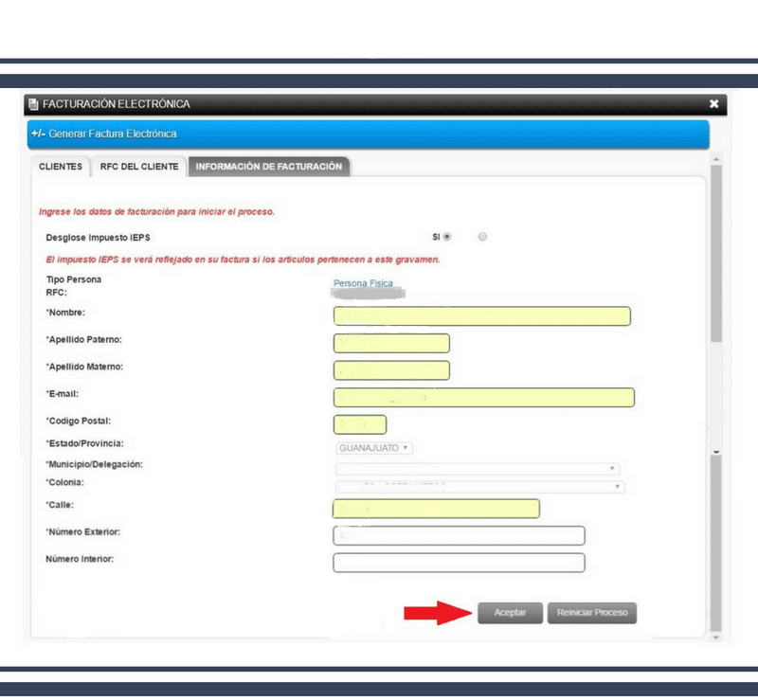The image size is (758, 700).
Task: Select the INFORMACIÓN DE FACTURACIÓN tab
Action: (x=269, y=167)
